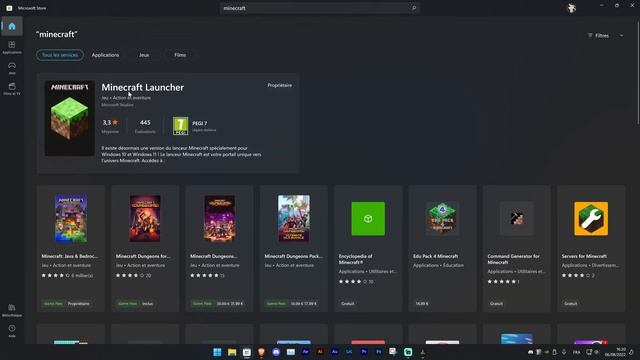This screenshot has width=640, height=360.
Task: Open the Jeux gaming section in sidebar
Action: click(12, 68)
